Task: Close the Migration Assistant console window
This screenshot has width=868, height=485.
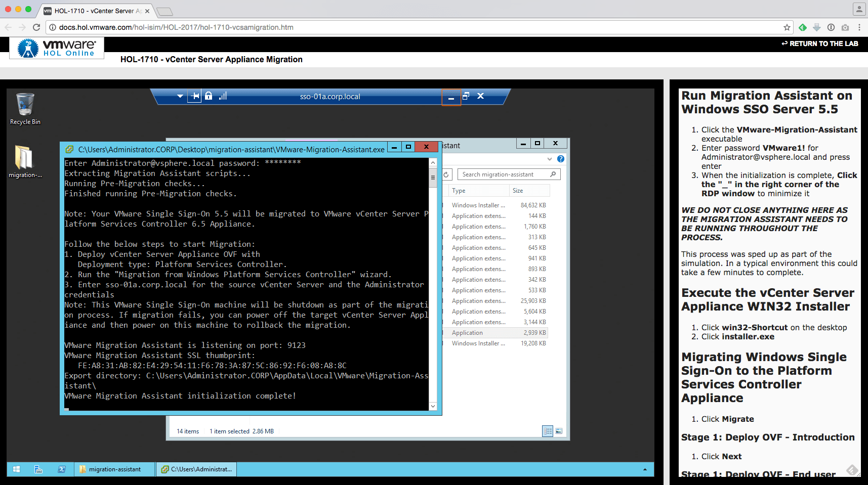Action: click(426, 147)
